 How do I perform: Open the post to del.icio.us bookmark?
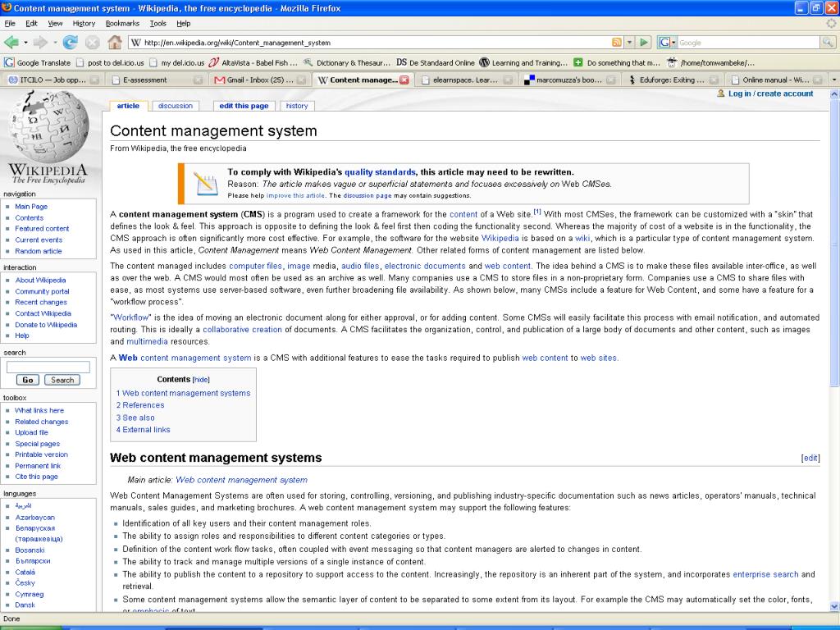click(111, 62)
